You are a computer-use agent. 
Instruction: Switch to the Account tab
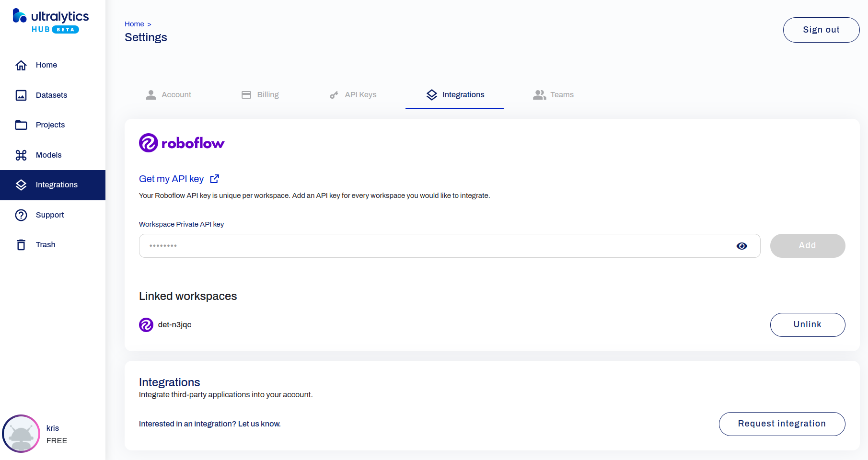tap(169, 95)
